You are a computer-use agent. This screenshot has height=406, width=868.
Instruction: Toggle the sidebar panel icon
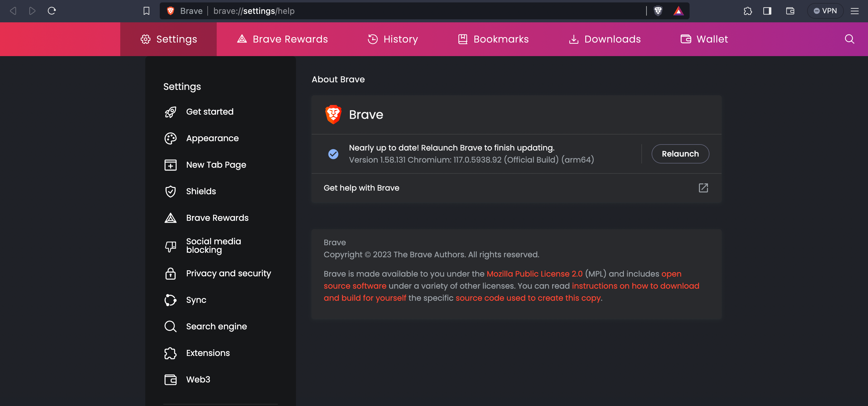point(767,11)
